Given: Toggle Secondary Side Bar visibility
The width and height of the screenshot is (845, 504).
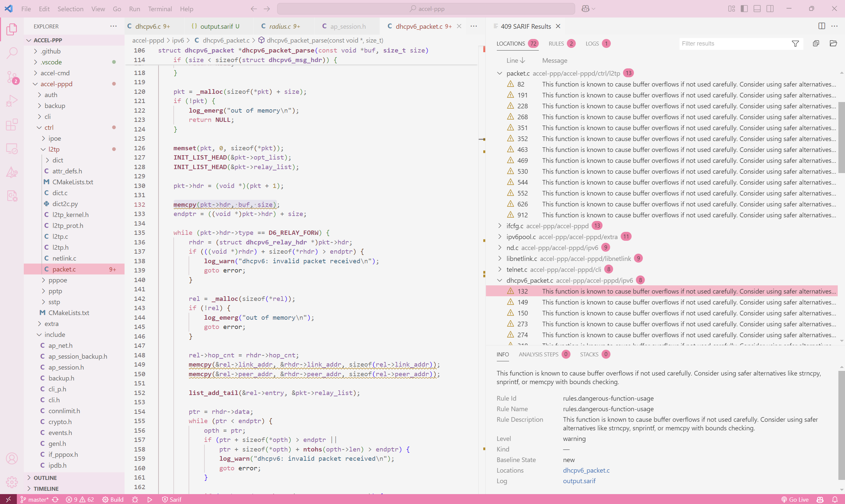Looking at the screenshot, I should tap(770, 9).
